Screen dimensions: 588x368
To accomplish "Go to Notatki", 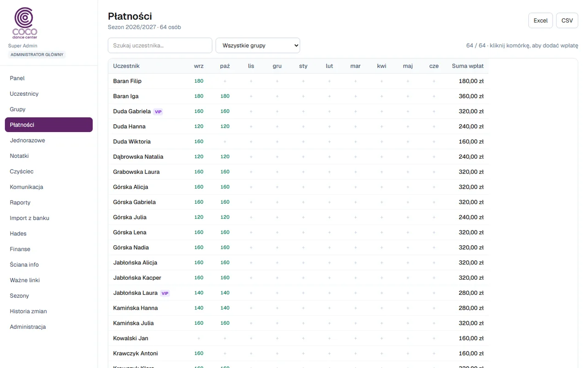I will tap(49, 156).
